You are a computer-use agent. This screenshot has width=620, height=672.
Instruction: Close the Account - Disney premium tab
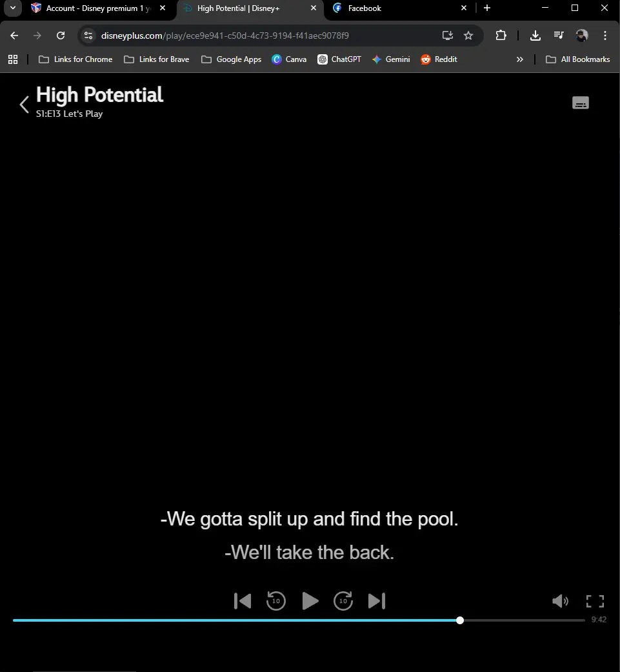click(163, 8)
